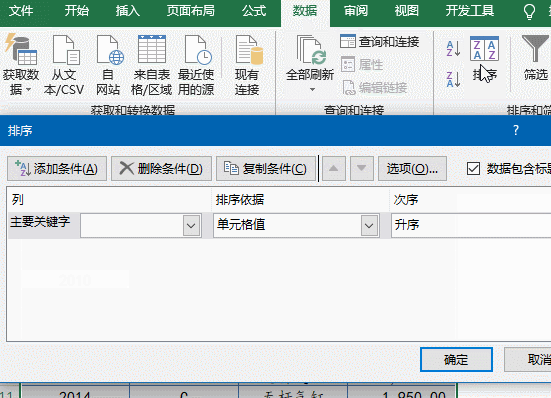Switch to the 开始 tab
Screen dimensions: 551x398
tap(77, 11)
